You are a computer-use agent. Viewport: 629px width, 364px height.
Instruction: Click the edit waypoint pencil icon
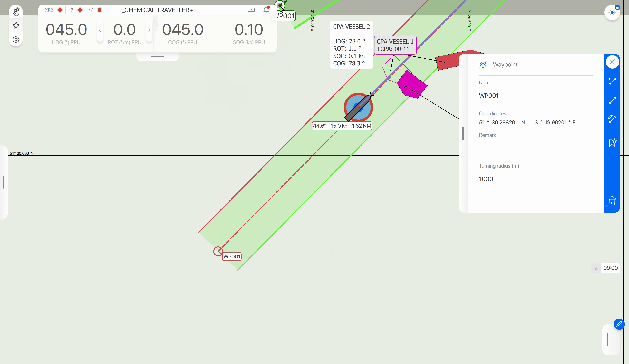612,119
